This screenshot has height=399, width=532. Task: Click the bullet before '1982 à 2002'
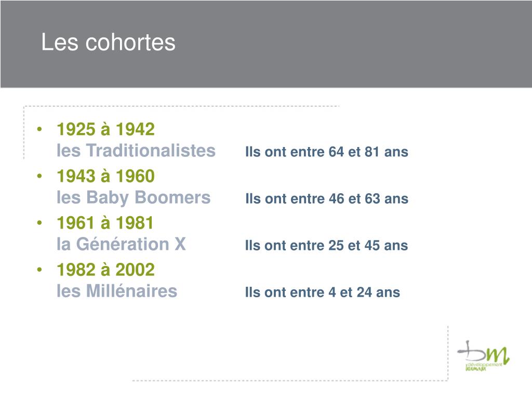[39, 270]
